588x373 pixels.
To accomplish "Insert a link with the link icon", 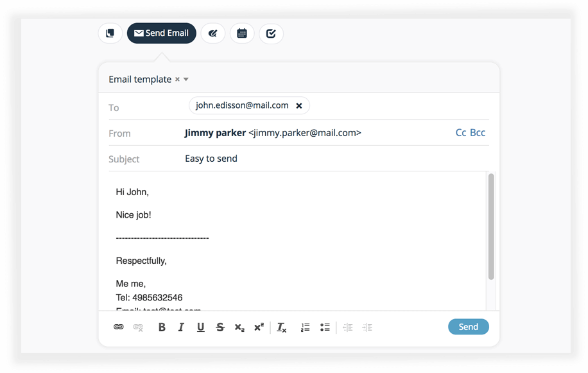I will pyautogui.click(x=119, y=327).
